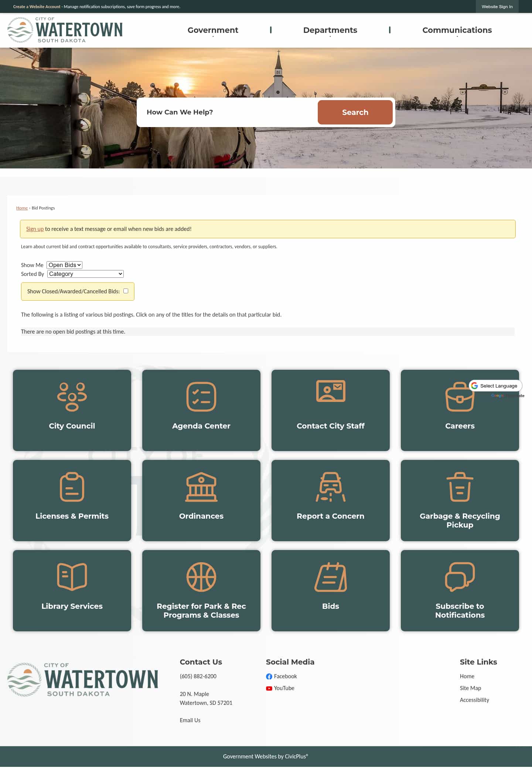Click the Library Services open book icon
Screen dimensions: 532x768
point(72,577)
